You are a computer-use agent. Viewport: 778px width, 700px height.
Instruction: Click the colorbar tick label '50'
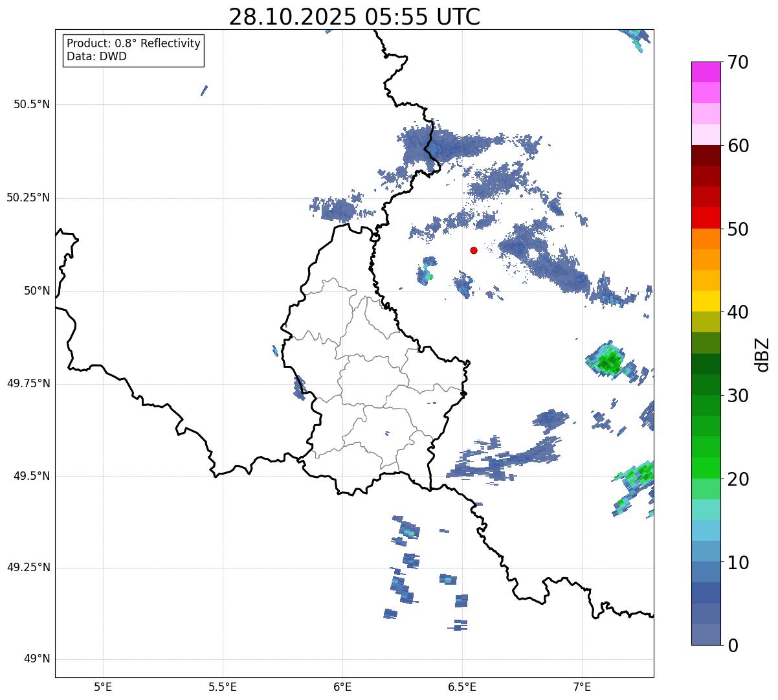coord(738,229)
